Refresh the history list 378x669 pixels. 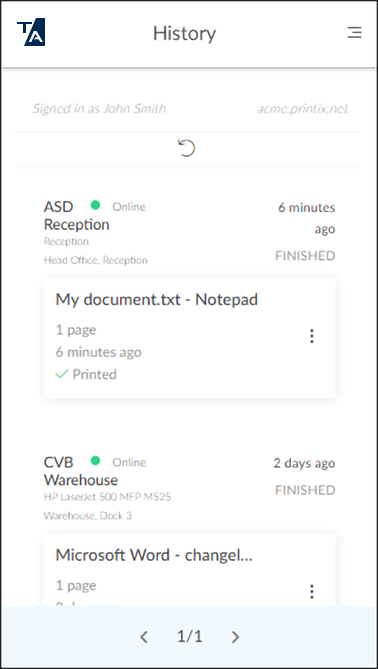(186, 148)
